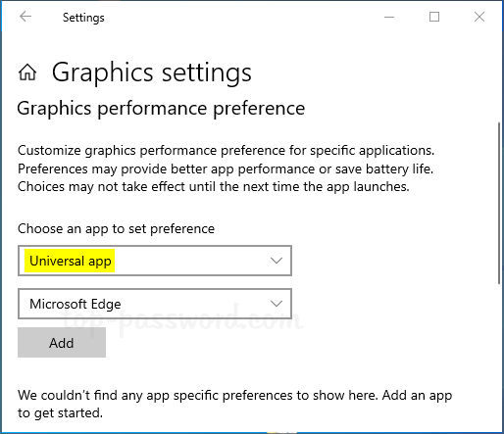Expand chevron beside Microsoft Edge
This screenshot has height=434, width=504.
pyautogui.click(x=277, y=304)
